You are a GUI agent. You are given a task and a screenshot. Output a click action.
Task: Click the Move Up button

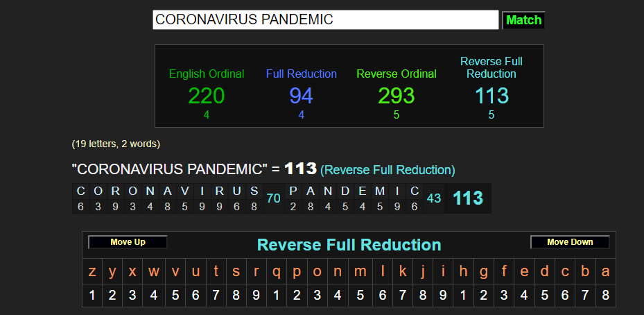click(128, 242)
